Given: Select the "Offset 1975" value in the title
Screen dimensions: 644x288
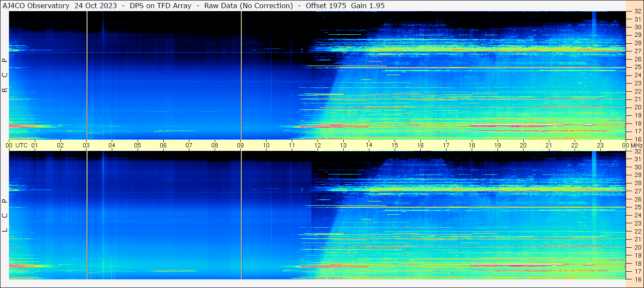Looking at the screenshot, I should pyautogui.click(x=326, y=6).
